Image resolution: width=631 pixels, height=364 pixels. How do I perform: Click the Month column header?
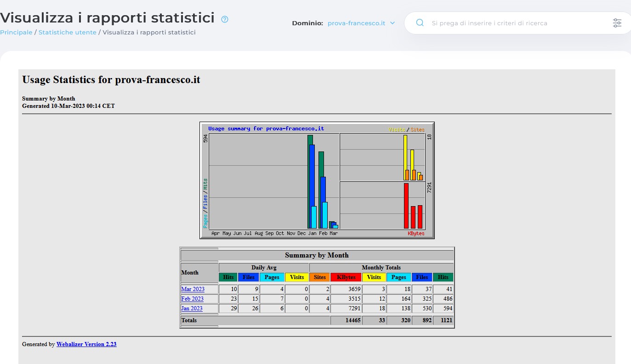(x=199, y=273)
